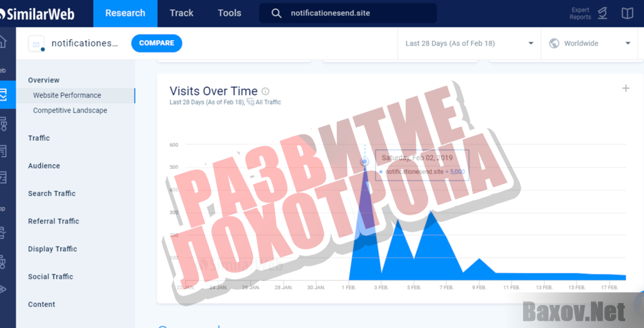Viewport: 644px width, 328px height.
Task: Click the Feb 02 data point marker
Action: pos(365,162)
